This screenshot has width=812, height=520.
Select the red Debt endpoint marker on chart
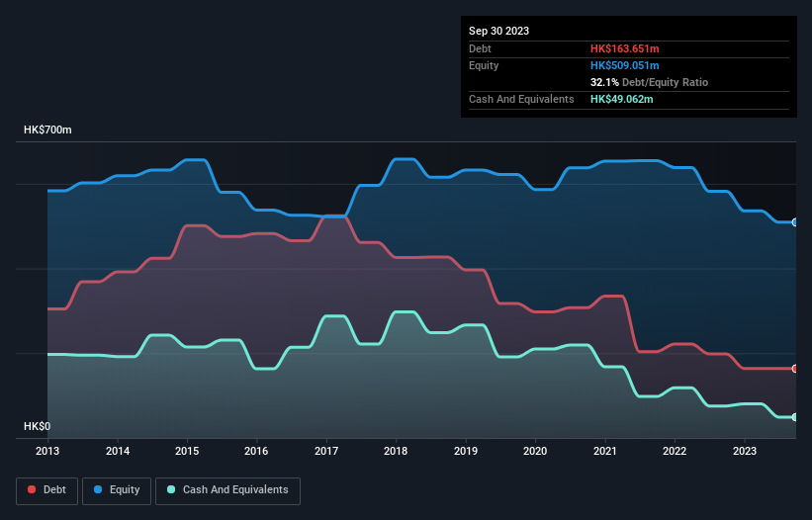point(795,369)
